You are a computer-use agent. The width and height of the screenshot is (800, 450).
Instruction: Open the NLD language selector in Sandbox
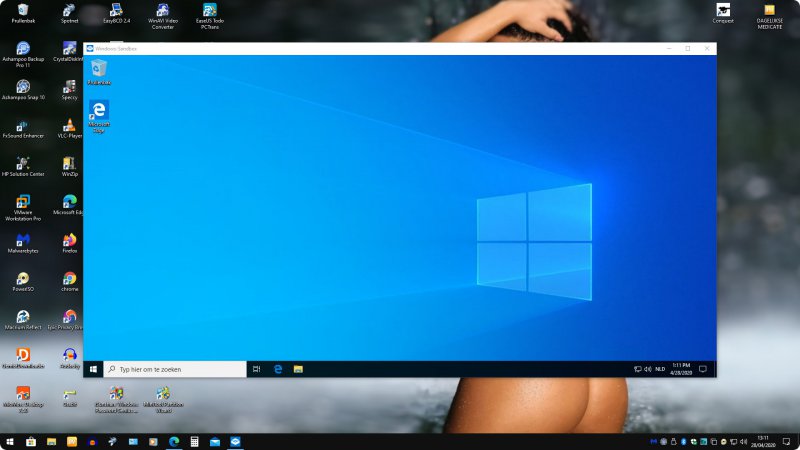coord(660,369)
